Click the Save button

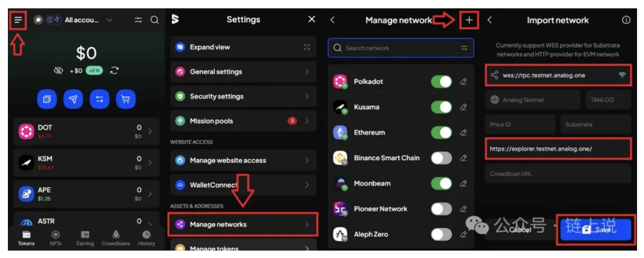click(596, 230)
